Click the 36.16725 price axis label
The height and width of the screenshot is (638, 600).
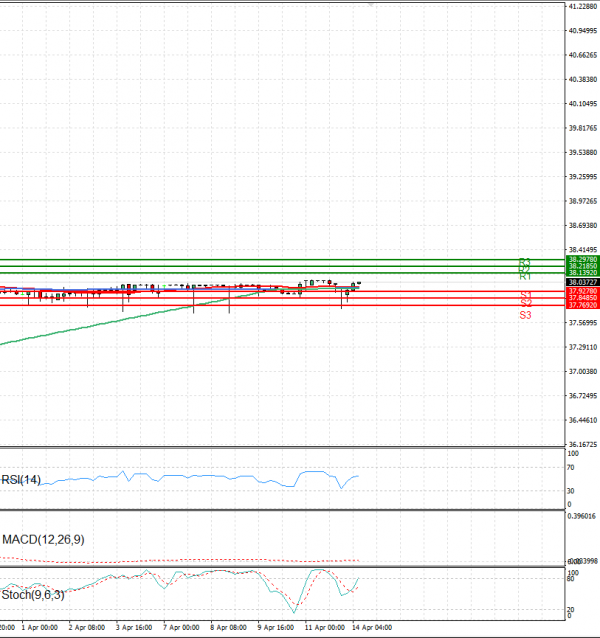(582, 445)
